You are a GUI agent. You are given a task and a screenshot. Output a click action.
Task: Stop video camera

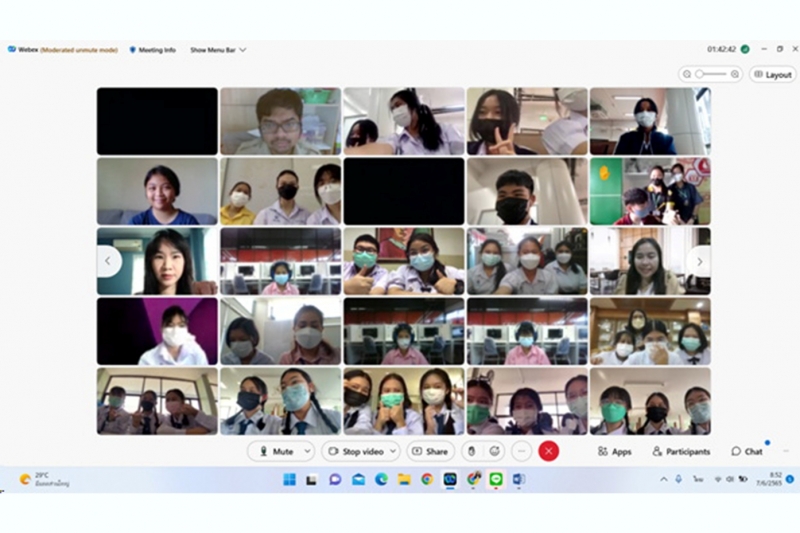357,451
